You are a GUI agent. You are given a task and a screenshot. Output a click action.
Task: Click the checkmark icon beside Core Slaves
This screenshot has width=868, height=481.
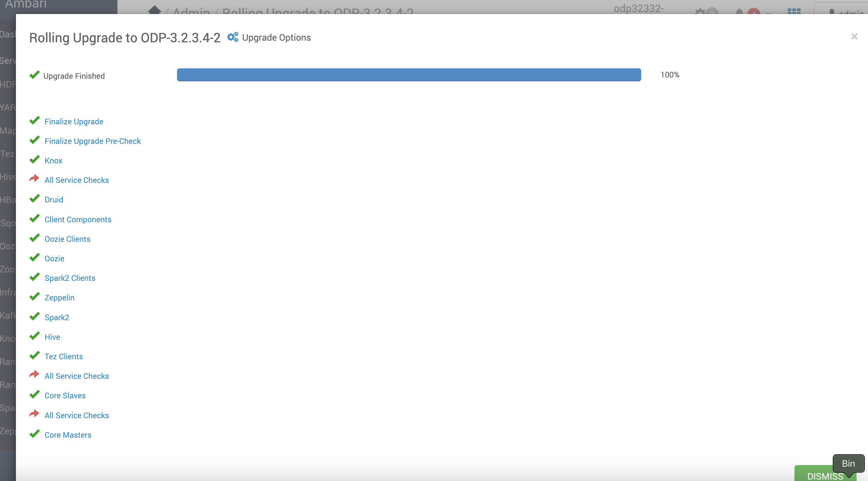[34, 395]
